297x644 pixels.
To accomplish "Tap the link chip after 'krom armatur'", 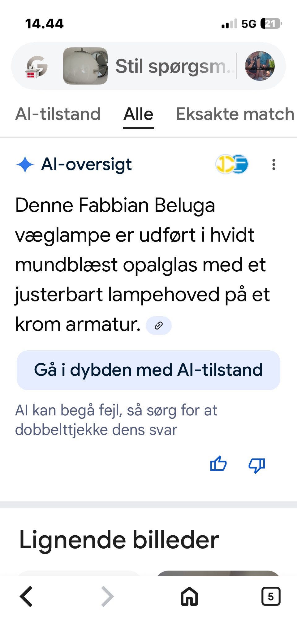I will 158,326.
